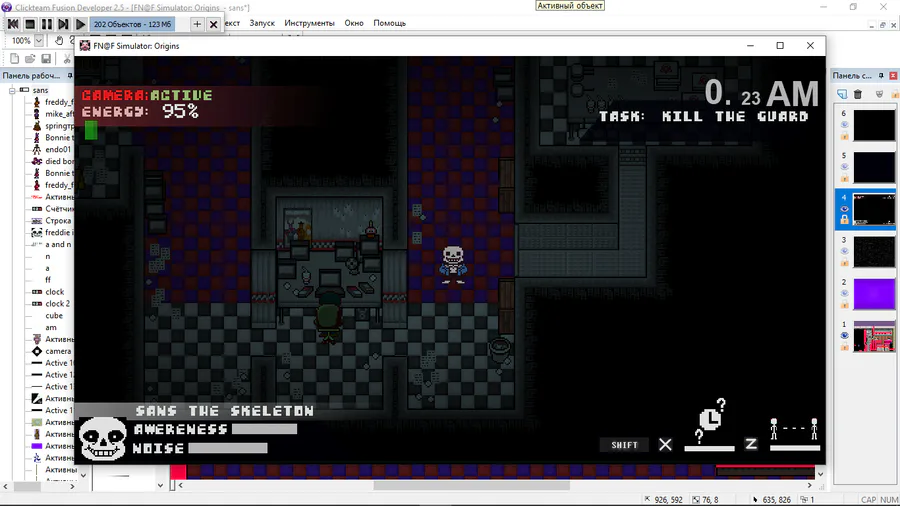The height and width of the screenshot is (506, 900).
Task: Click the mask icon in layers toolbar
Action: click(x=879, y=94)
